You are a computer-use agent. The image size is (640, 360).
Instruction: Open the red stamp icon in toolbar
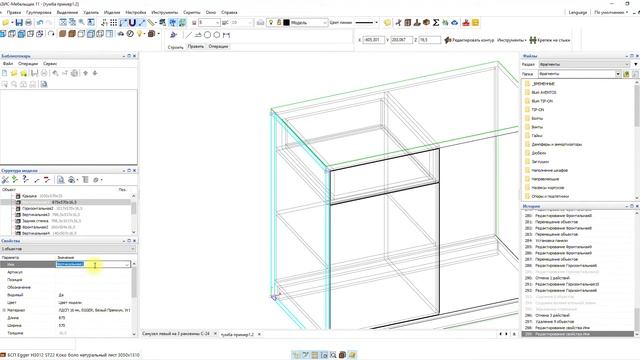tap(466, 22)
